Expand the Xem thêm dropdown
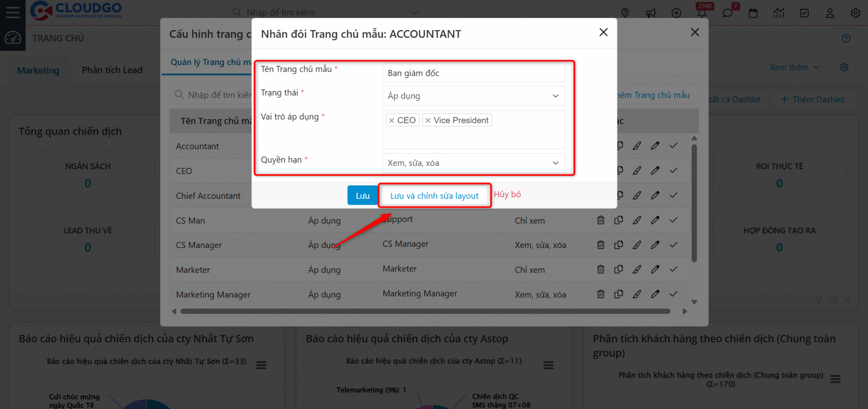868x409 pixels. pyautogui.click(x=794, y=67)
